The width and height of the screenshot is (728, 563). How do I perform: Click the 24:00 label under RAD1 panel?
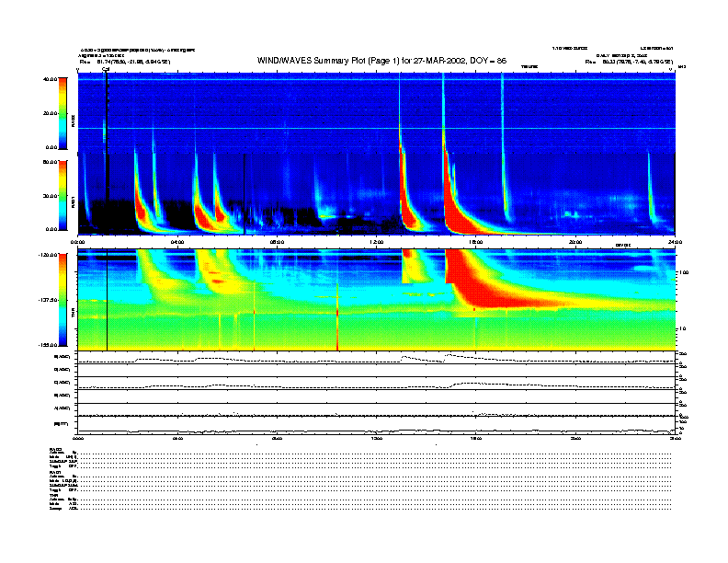pos(675,243)
